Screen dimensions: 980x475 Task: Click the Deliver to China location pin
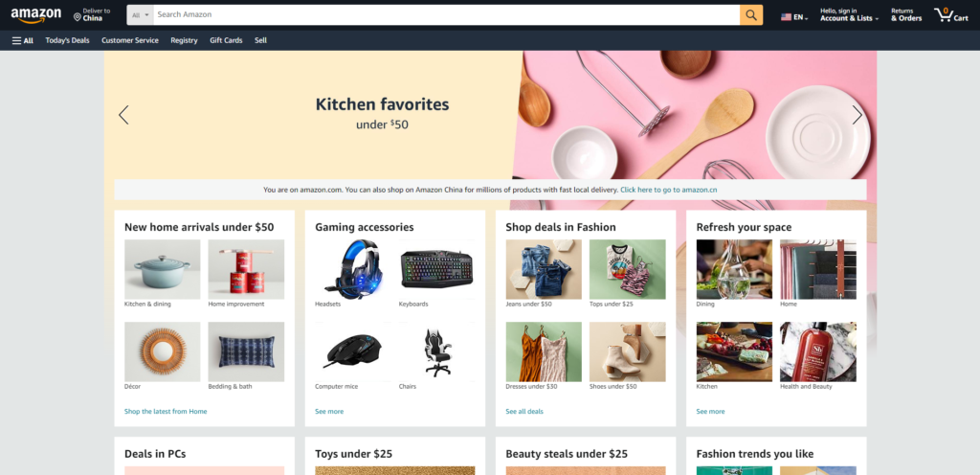pyautogui.click(x=78, y=17)
